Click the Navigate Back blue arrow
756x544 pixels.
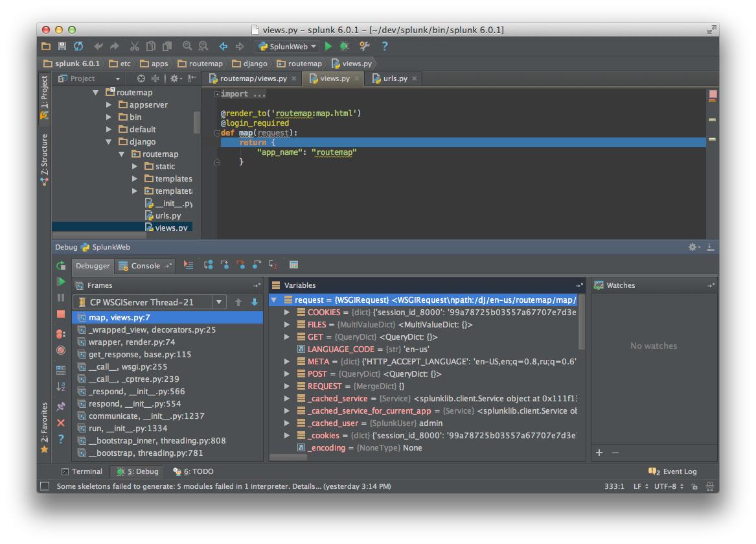tap(223, 46)
